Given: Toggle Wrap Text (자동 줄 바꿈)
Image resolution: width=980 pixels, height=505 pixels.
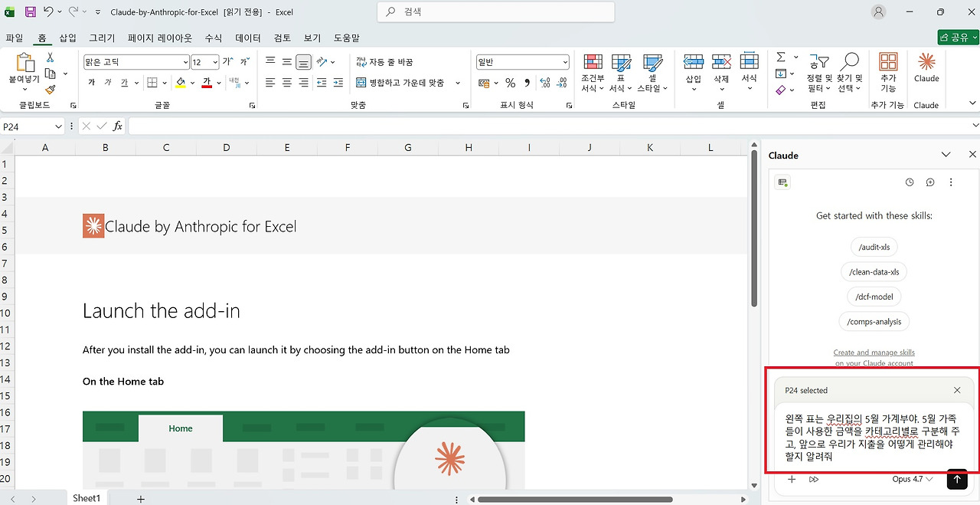Looking at the screenshot, I should click(x=384, y=62).
